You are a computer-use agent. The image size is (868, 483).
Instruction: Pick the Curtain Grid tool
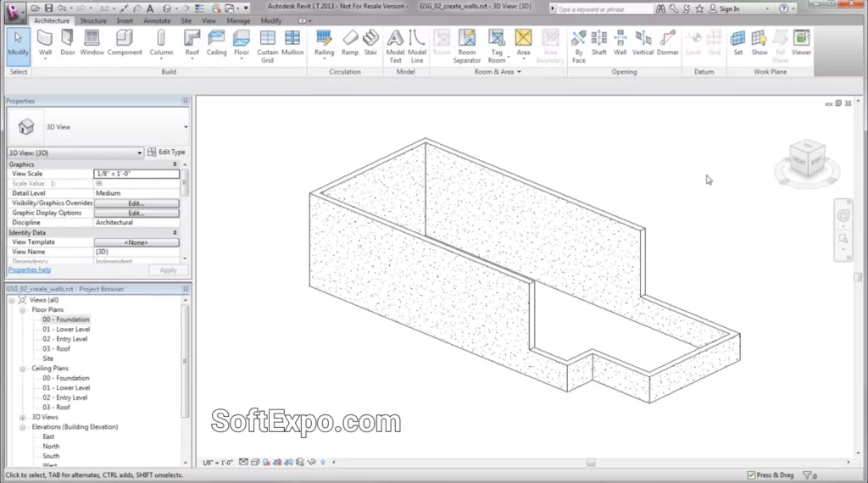267,47
